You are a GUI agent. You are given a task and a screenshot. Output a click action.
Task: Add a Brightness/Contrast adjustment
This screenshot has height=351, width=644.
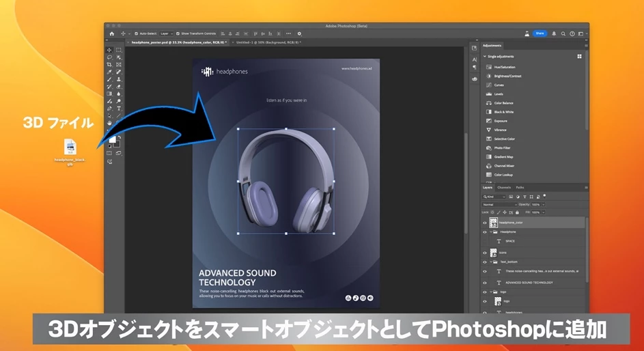click(507, 76)
